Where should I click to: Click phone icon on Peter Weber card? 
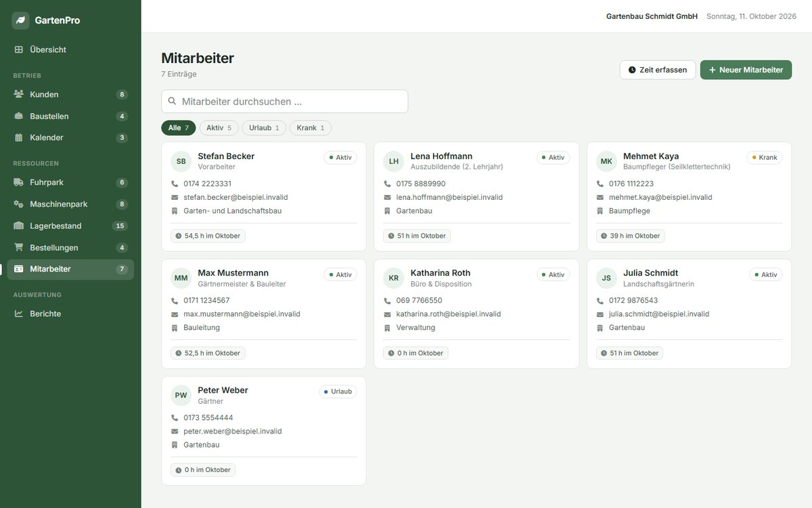[x=175, y=418]
